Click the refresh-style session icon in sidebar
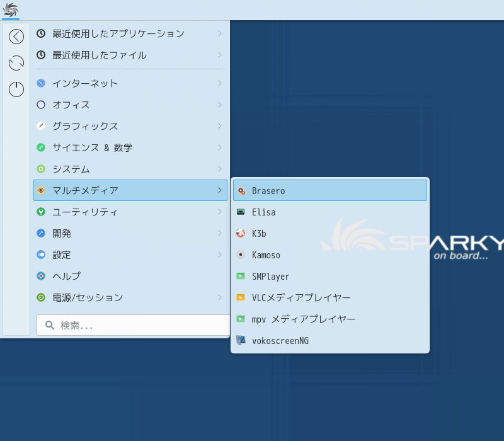 16,63
